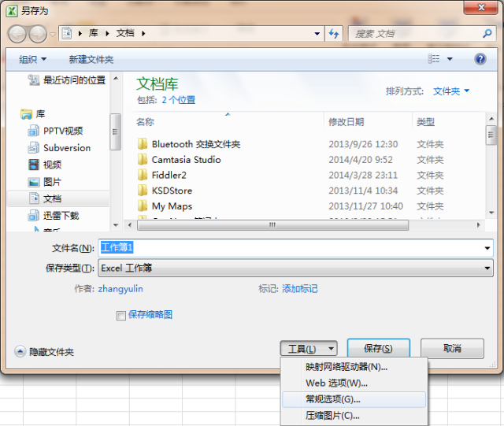Click the 取消 button
Screen dimensions: 504x426
(x=452, y=348)
